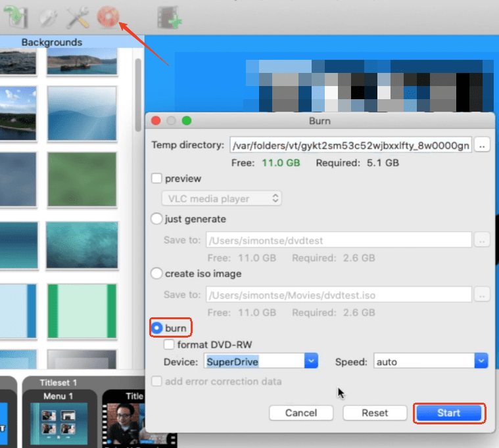Select the 'burn' radio button
Viewport: 499px width, 448px height.
click(x=157, y=327)
